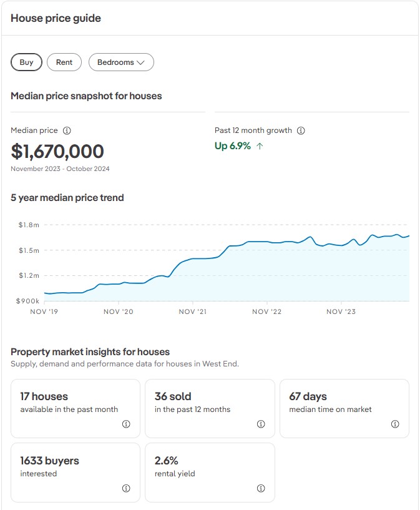Click info icon next to Past 12 month growth
This screenshot has height=510, width=420.
click(x=301, y=131)
